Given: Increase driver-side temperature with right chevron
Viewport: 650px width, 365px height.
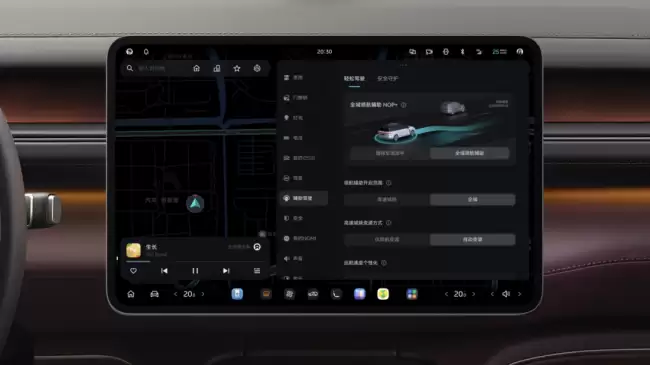Looking at the screenshot, I should 203,294.
